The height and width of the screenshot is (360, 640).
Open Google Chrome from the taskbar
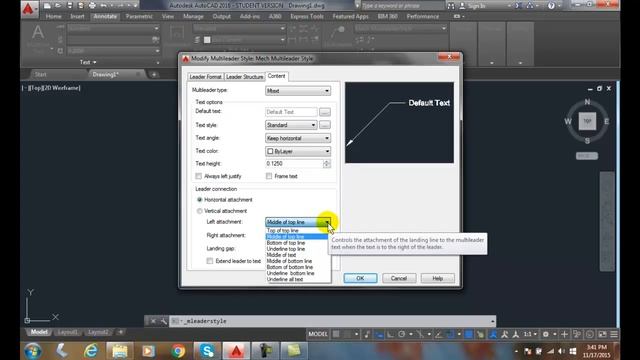[178, 351]
